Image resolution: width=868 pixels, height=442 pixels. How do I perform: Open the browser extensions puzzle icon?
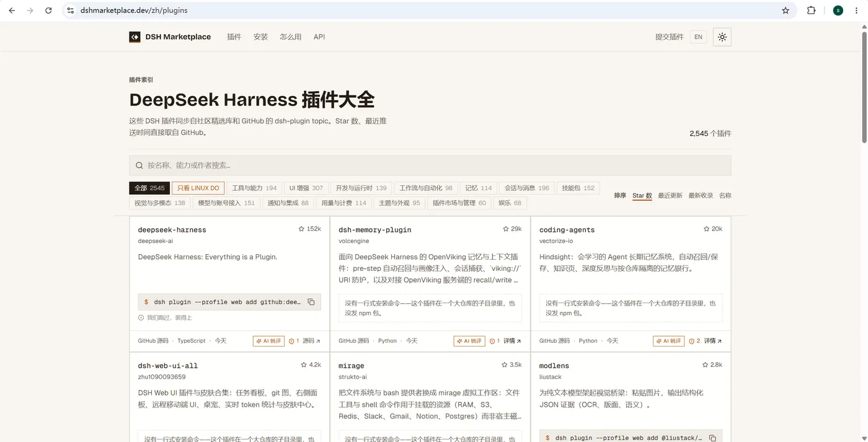(x=811, y=11)
